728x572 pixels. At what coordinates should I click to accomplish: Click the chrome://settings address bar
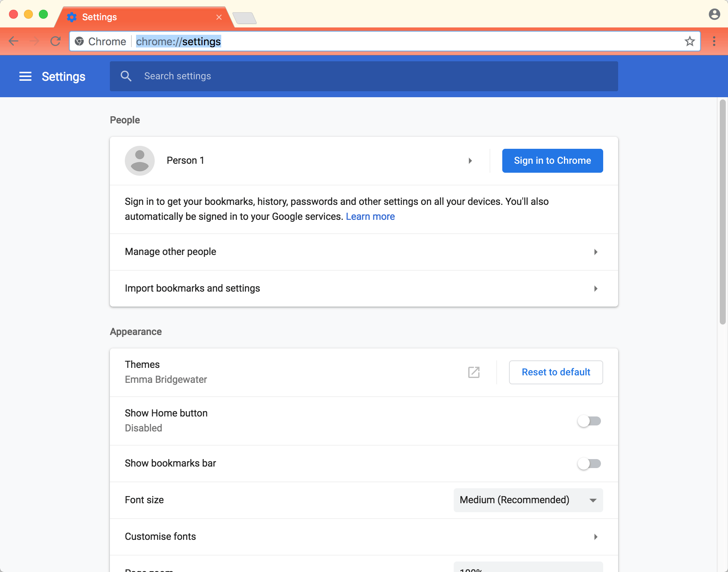pyautogui.click(x=385, y=41)
